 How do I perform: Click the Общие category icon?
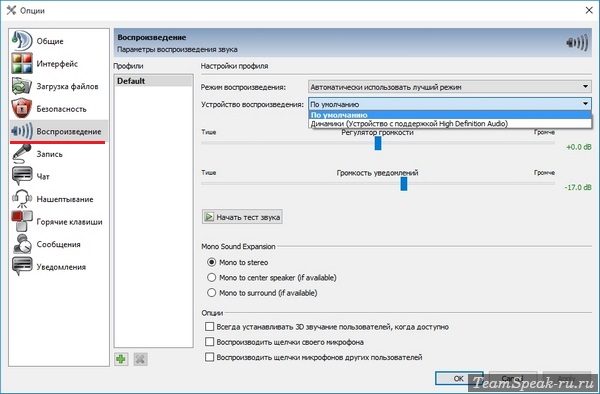[x=22, y=41]
